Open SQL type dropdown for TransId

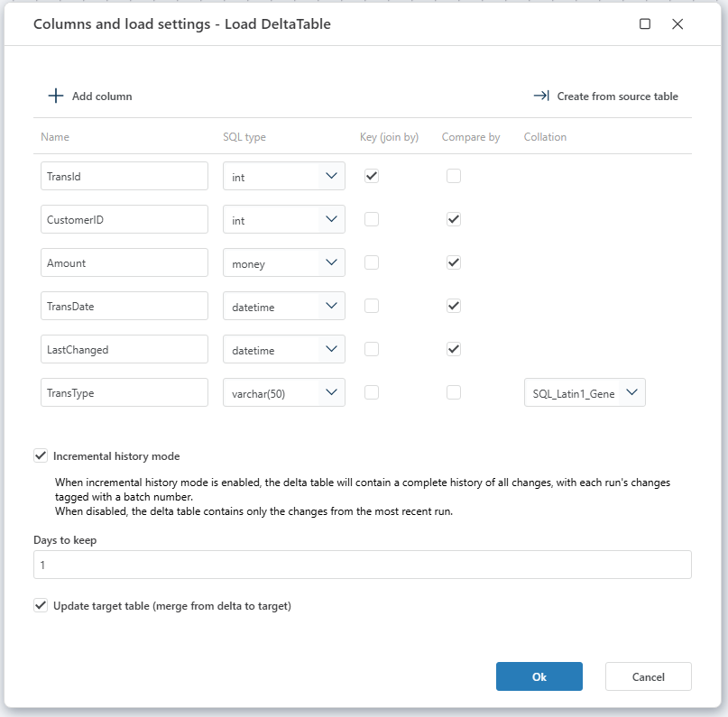[x=283, y=176]
